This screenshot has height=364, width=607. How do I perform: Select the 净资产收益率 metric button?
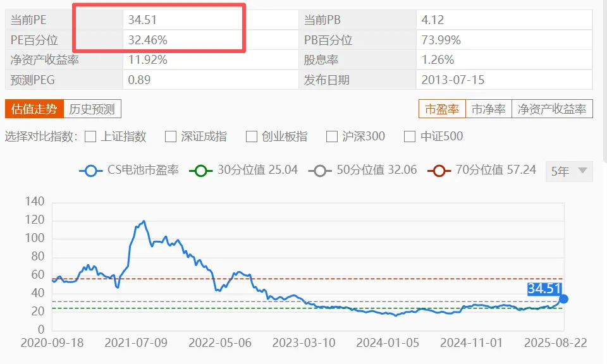pyautogui.click(x=552, y=109)
